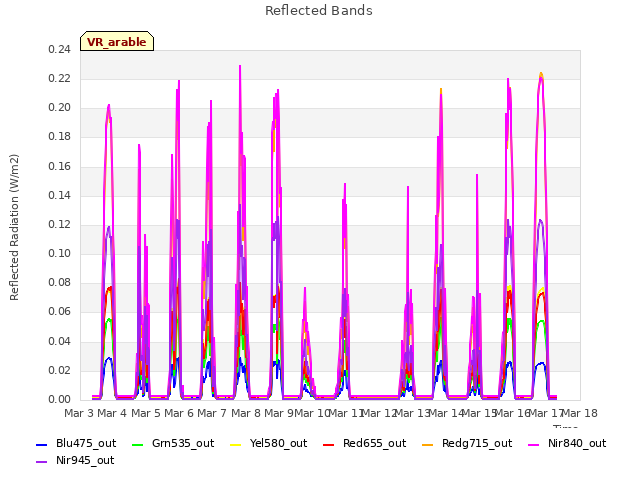Click the purple Nir945 peak on Mar 17
The image size is (640, 480).
540,220
